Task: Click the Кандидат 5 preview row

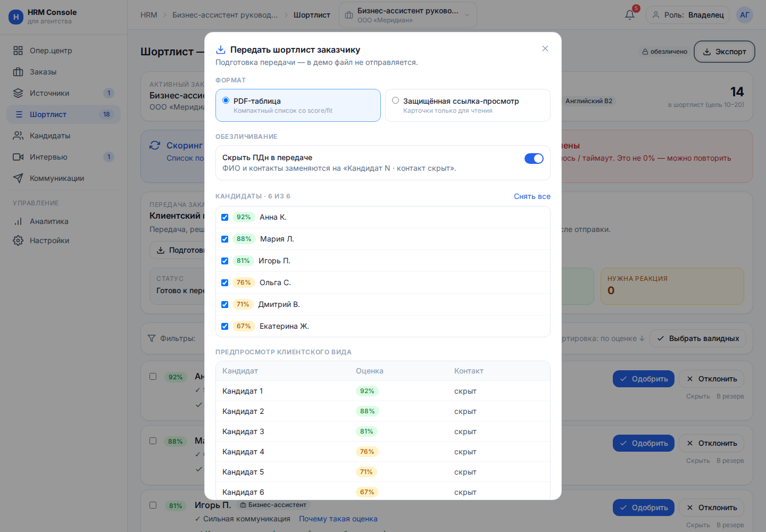Action: point(383,472)
